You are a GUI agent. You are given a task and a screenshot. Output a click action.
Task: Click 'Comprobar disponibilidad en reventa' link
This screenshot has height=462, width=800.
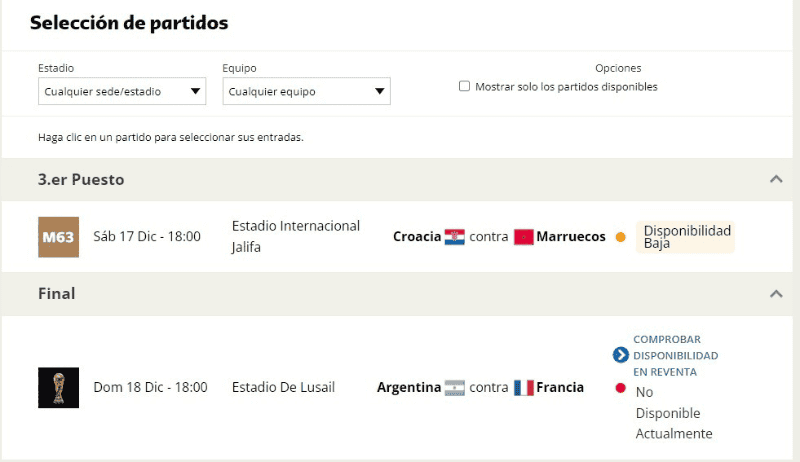tap(675, 355)
